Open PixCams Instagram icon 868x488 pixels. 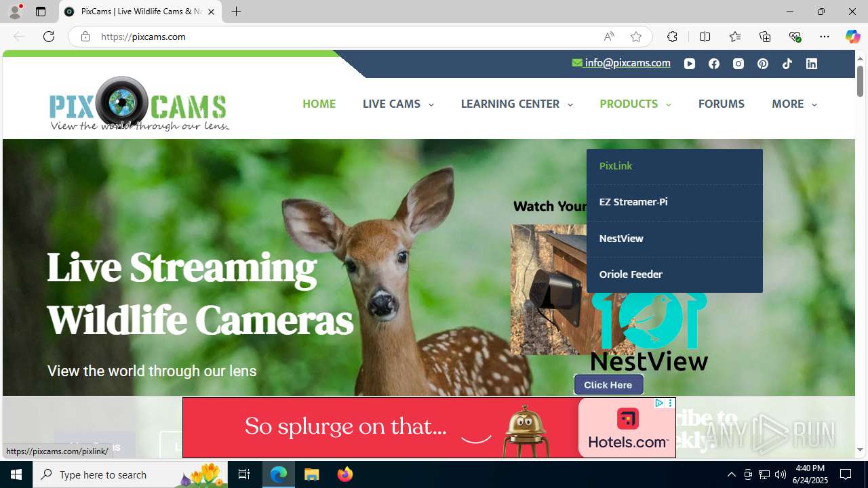(738, 64)
